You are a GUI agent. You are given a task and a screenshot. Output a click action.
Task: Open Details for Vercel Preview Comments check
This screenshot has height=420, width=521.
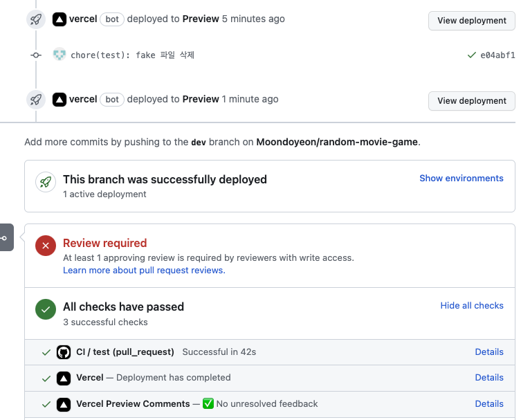(488, 404)
